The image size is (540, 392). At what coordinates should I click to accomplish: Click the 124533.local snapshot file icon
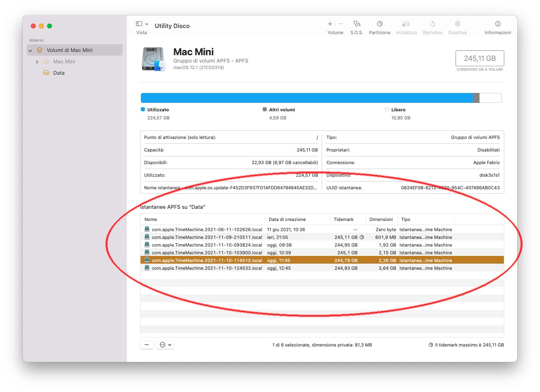147,268
